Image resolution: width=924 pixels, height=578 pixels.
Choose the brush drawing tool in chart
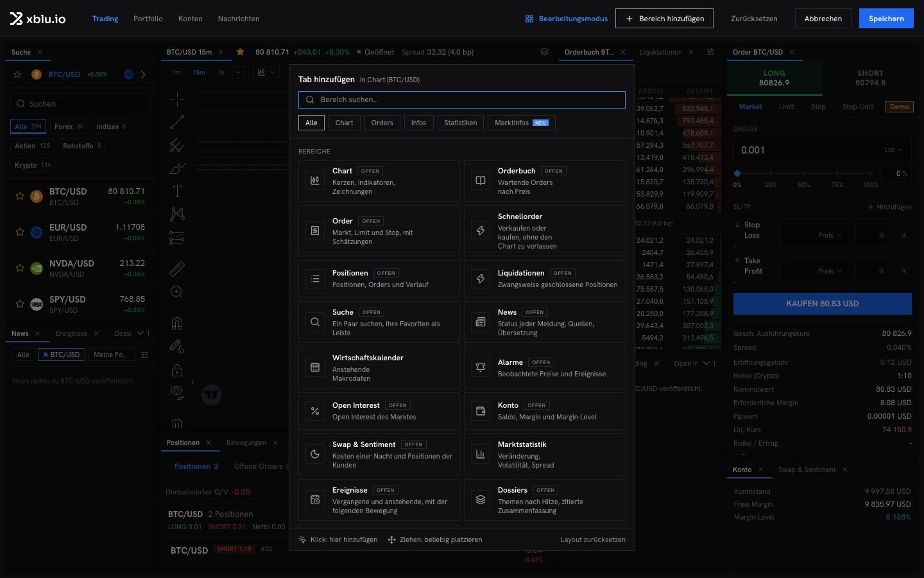pyautogui.click(x=177, y=168)
